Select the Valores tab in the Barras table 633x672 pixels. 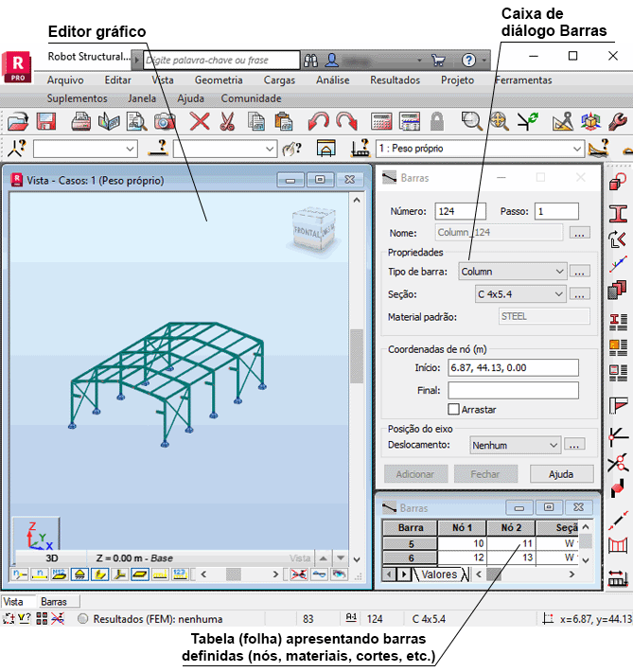tap(439, 575)
